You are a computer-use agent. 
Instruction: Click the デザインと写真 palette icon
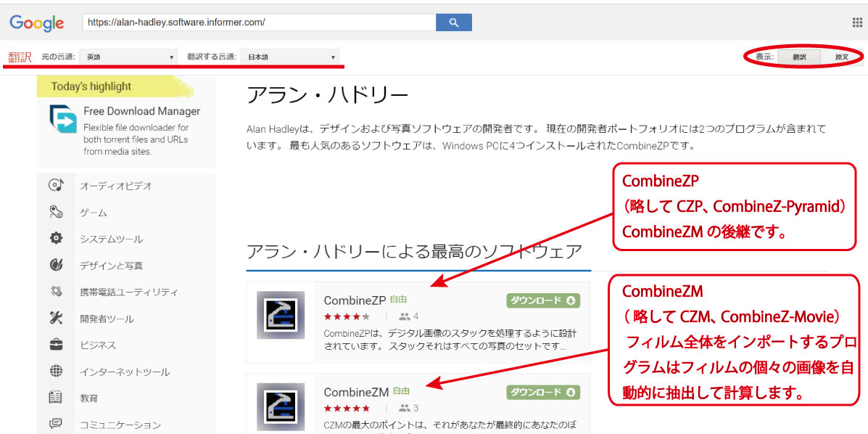tap(56, 265)
